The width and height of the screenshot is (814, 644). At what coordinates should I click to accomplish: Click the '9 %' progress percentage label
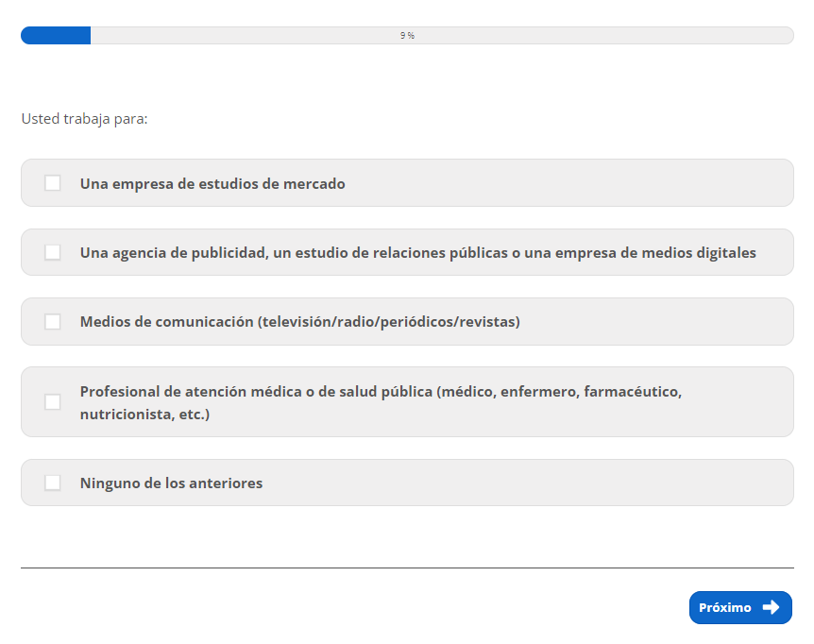click(x=407, y=35)
